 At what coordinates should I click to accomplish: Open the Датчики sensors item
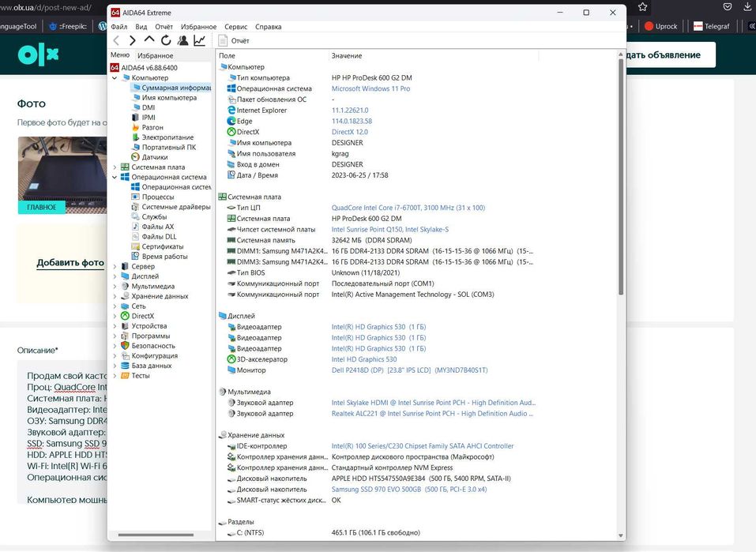[x=154, y=157]
